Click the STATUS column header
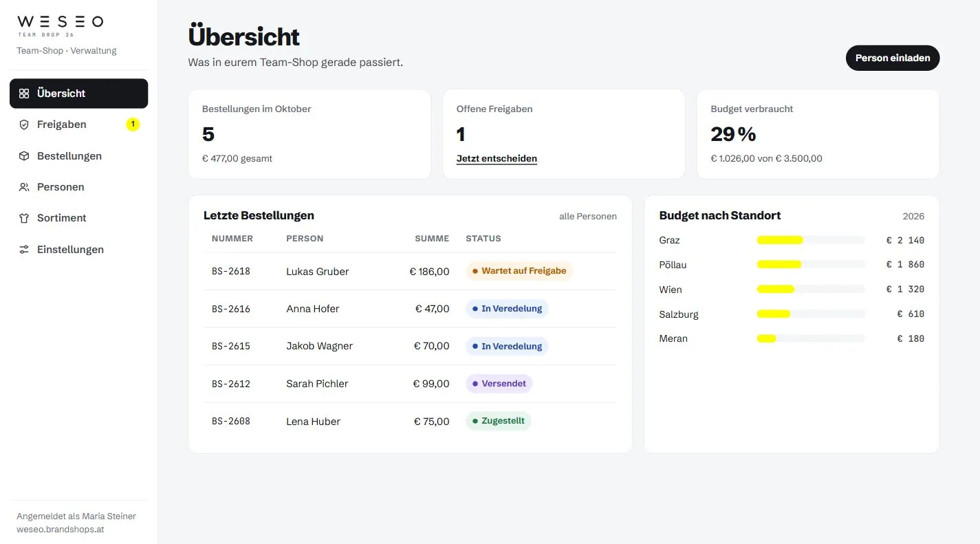 tap(483, 239)
